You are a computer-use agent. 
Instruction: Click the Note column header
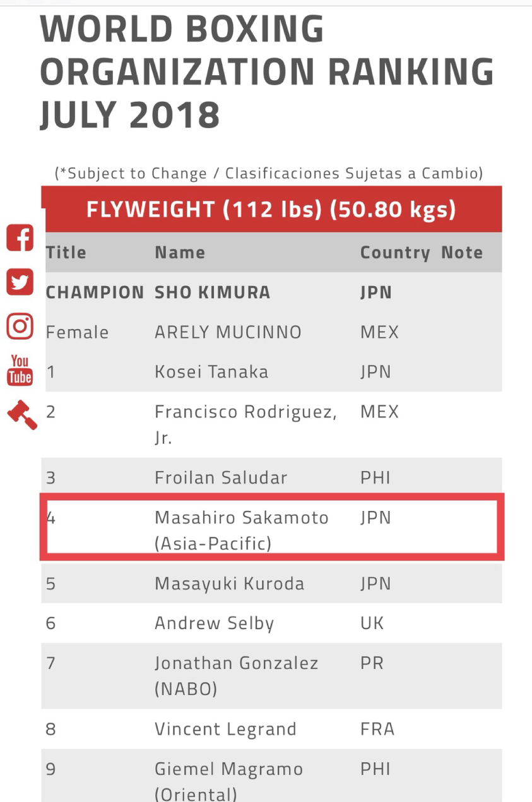point(462,253)
